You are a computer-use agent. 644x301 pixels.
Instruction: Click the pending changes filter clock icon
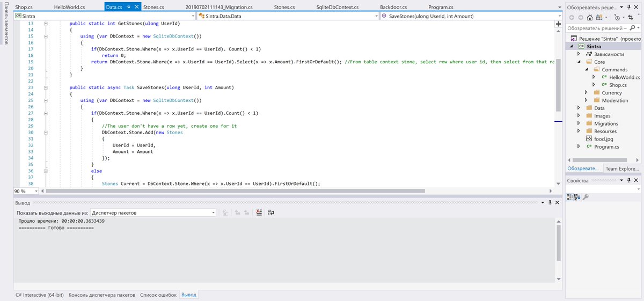[x=616, y=17]
